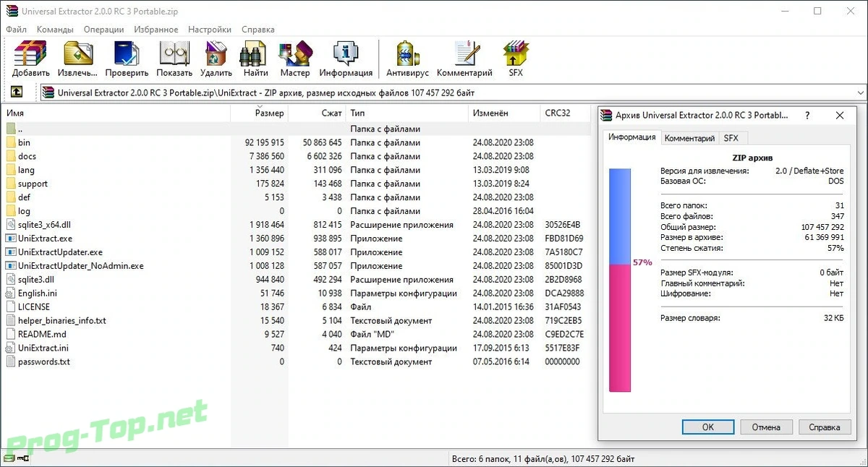Click the compression ratio bar graph
Viewport: 868px width, 467px height.
point(620,280)
